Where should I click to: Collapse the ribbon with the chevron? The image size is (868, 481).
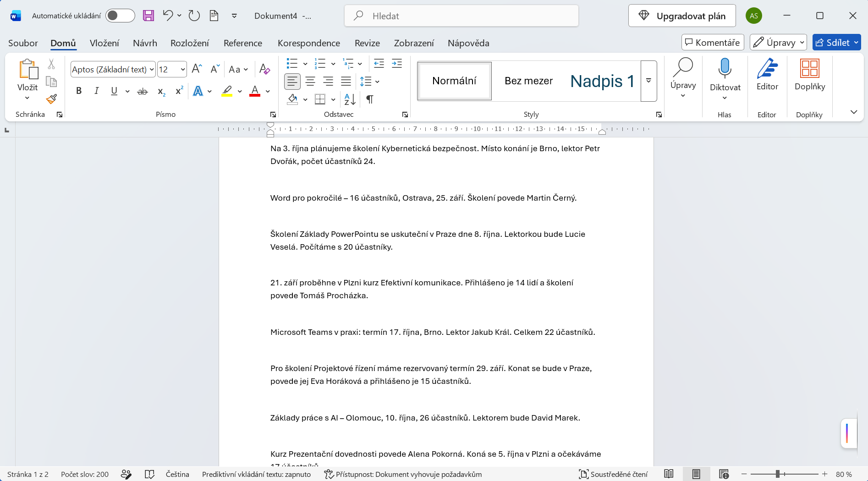click(x=854, y=112)
